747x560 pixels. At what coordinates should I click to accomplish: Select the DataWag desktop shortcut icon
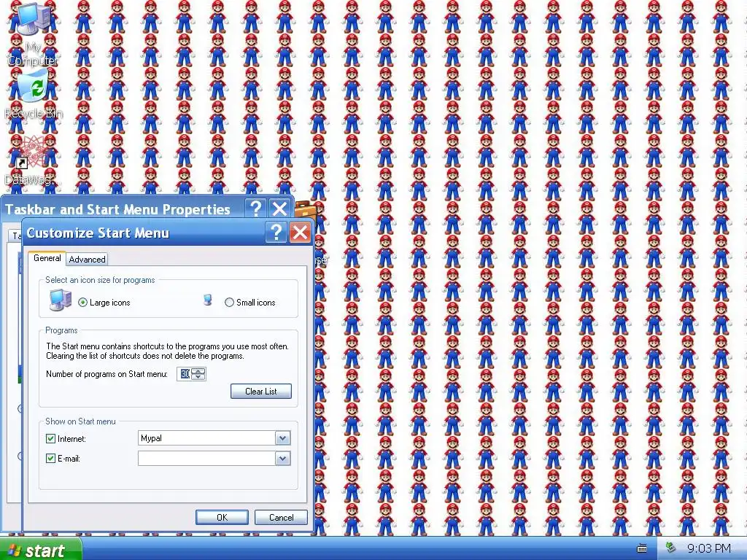coord(32,160)
